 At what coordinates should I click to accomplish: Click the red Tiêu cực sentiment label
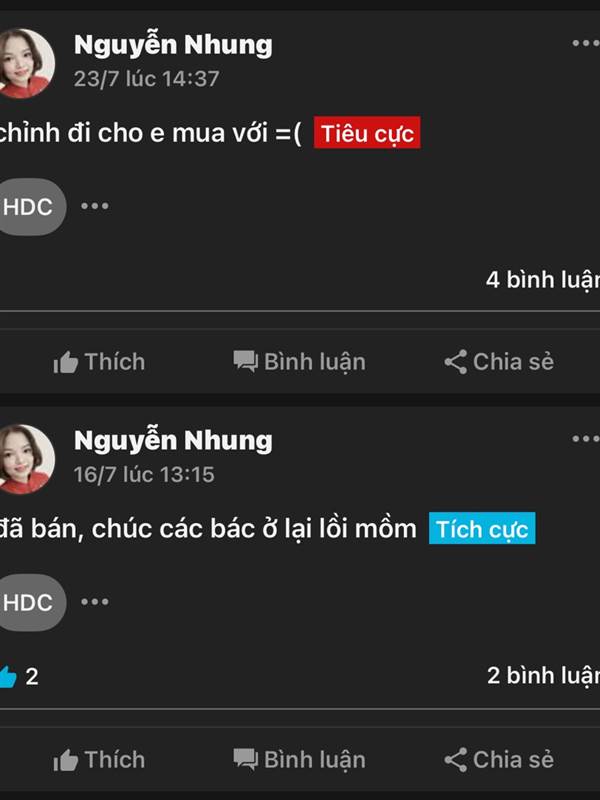pyautogui.click(x=367, y=133)
